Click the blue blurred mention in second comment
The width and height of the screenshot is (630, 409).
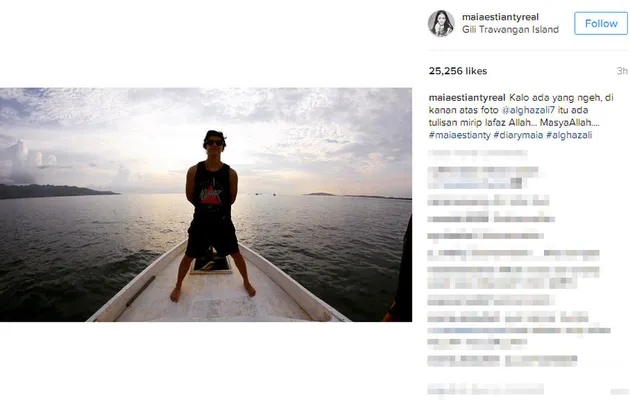coord(482,185)
